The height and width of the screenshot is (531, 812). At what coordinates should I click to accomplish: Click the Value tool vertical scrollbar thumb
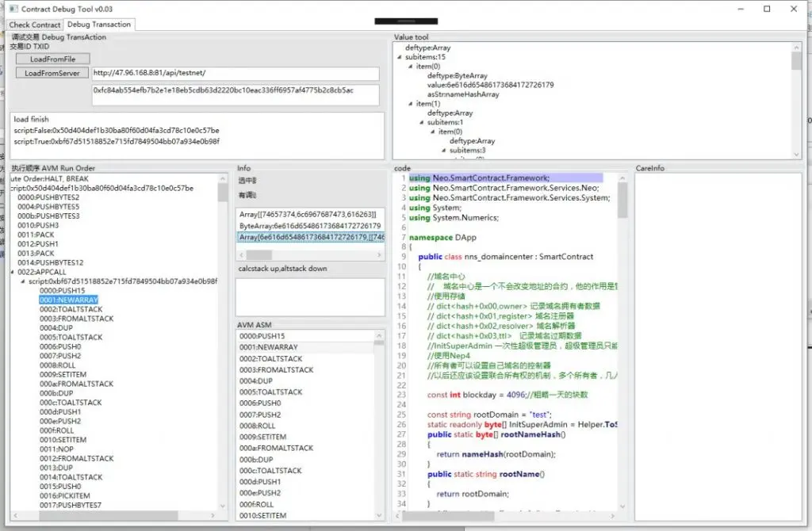pos(796,61)
